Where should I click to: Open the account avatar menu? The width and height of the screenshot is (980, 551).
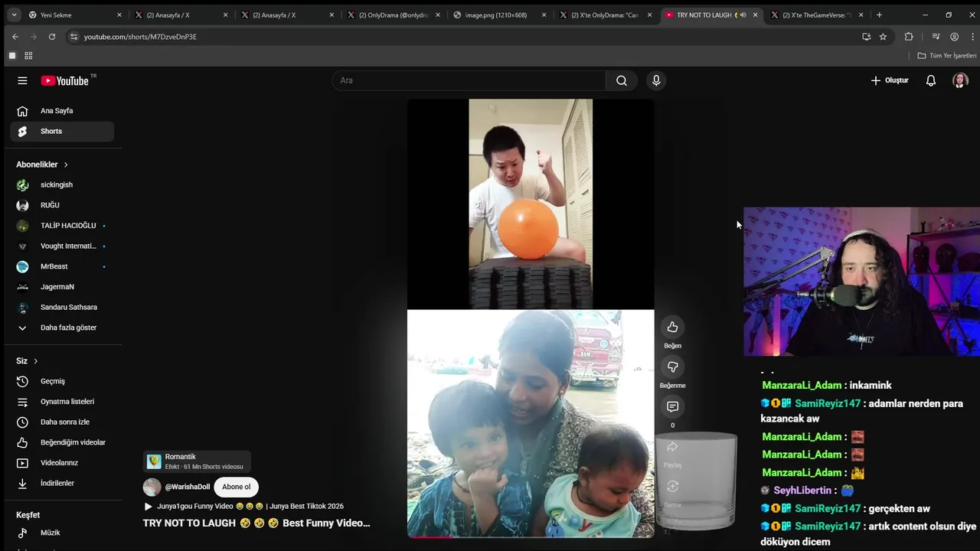(x=960, y=80)
